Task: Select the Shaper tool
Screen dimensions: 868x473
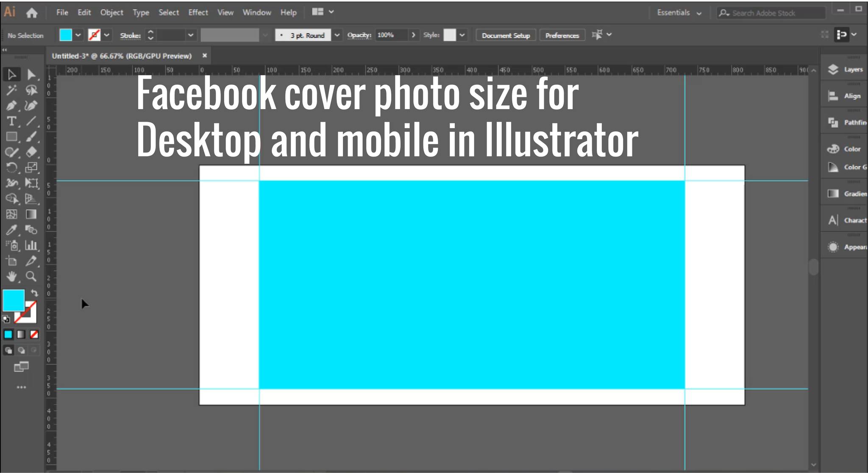Action: (11, 152)
